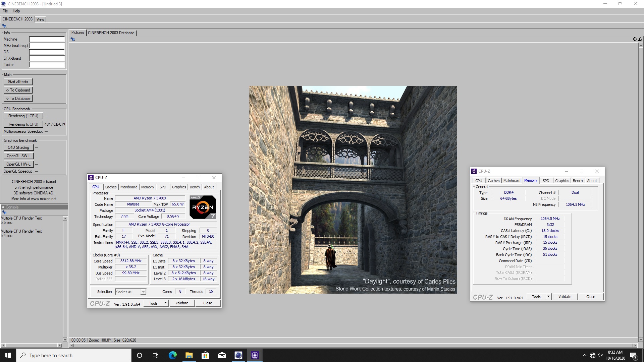The width and height of the screenshot is (644, 362).
Task: Run Rendering (1 CPU) benchmark
Action: coord(23,116)
